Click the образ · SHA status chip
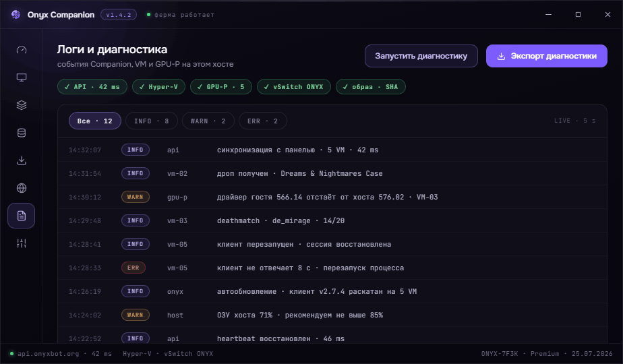 click(x=370, y=87)
